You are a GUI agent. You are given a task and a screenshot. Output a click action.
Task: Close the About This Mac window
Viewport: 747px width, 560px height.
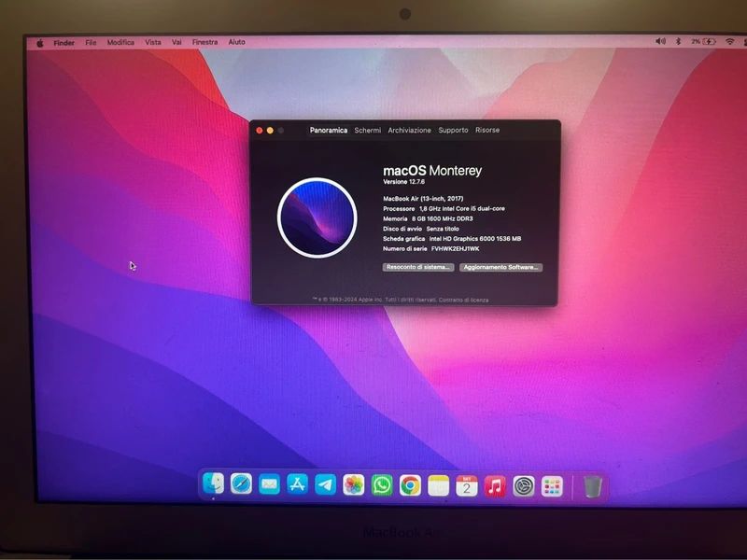click(260, 130)
